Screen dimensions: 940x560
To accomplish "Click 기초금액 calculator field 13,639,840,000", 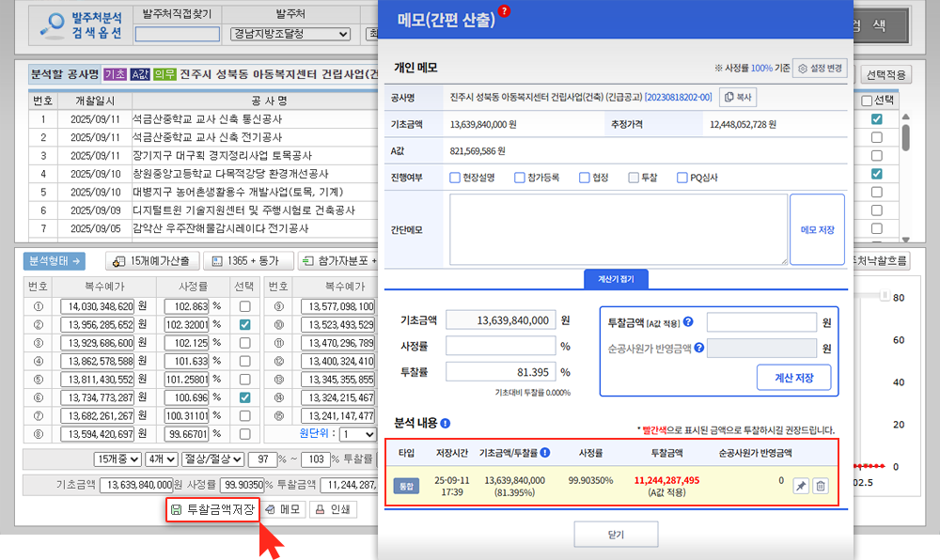I will [501, 320].
